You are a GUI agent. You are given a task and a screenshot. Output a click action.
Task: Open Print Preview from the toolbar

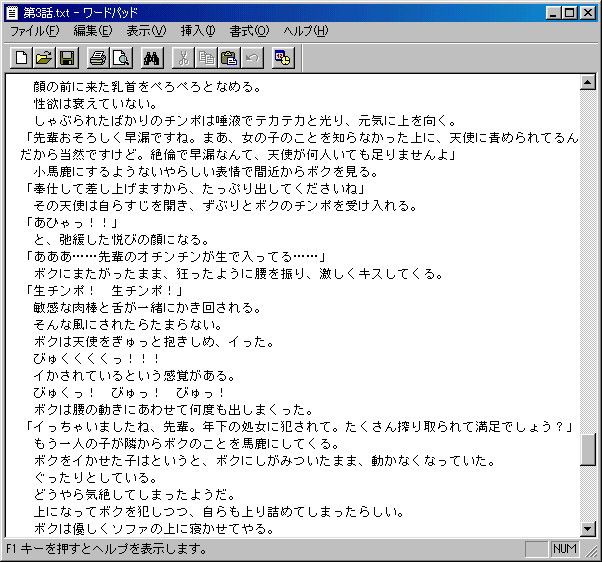[x=121, y=58]
